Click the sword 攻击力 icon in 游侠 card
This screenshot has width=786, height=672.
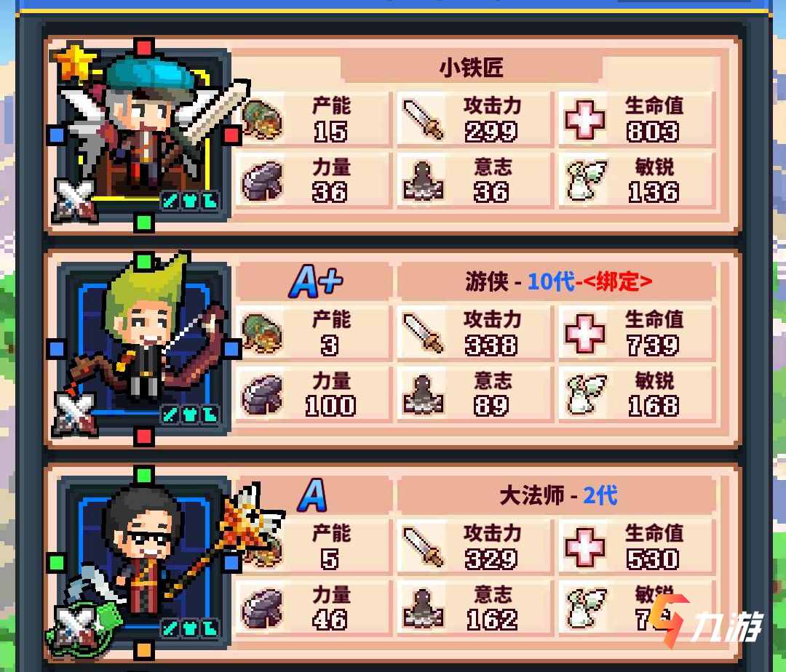tap(424, 333)
